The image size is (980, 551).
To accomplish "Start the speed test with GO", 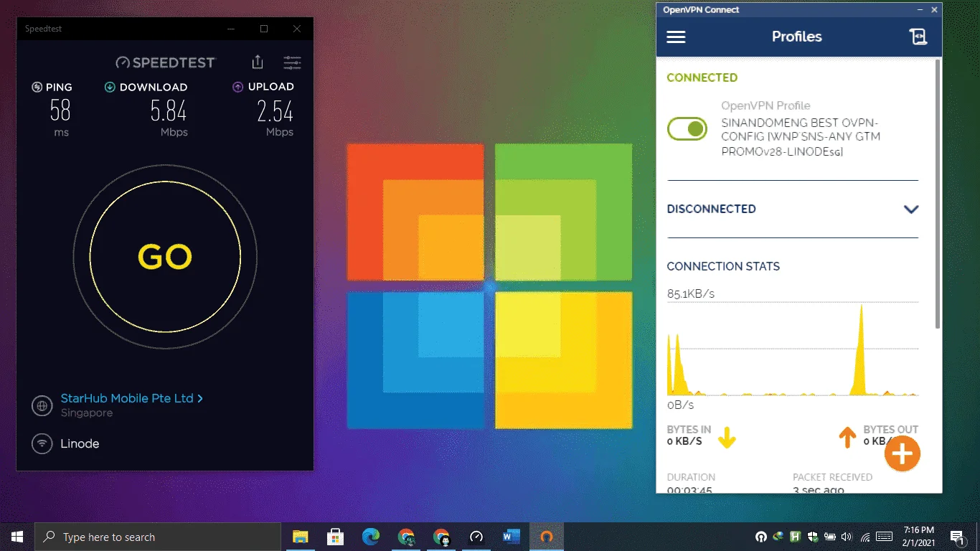I will pos(165,257).
